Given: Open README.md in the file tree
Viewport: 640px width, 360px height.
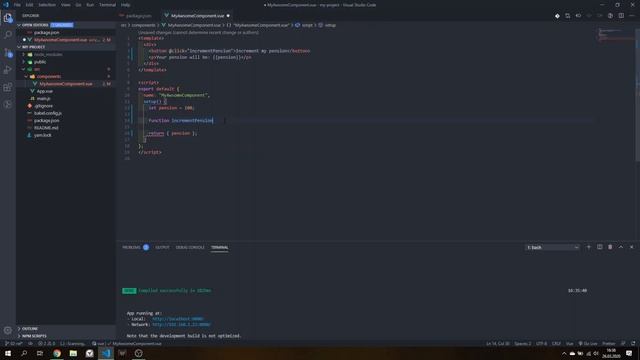Looking at the screenshot, I should point(46,128).
